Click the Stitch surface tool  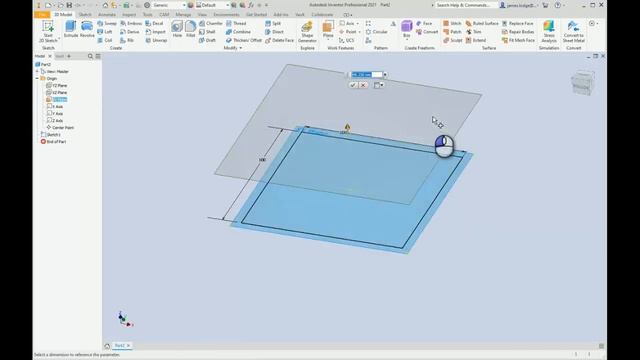[452, 23]
